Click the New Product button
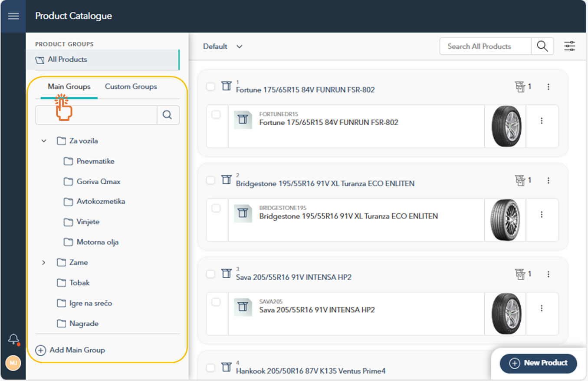Image resolution: width=588 pixels, height=381 pixels. [539, 363]
